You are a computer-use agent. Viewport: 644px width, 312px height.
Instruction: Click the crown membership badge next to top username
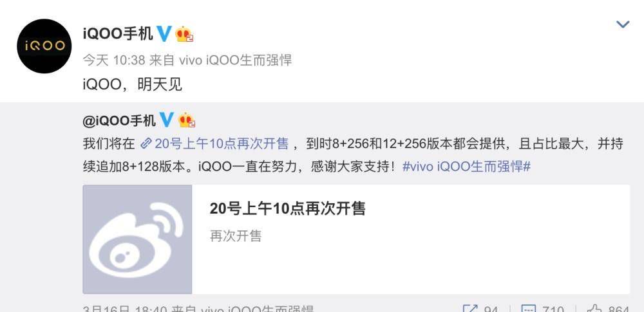184,34
